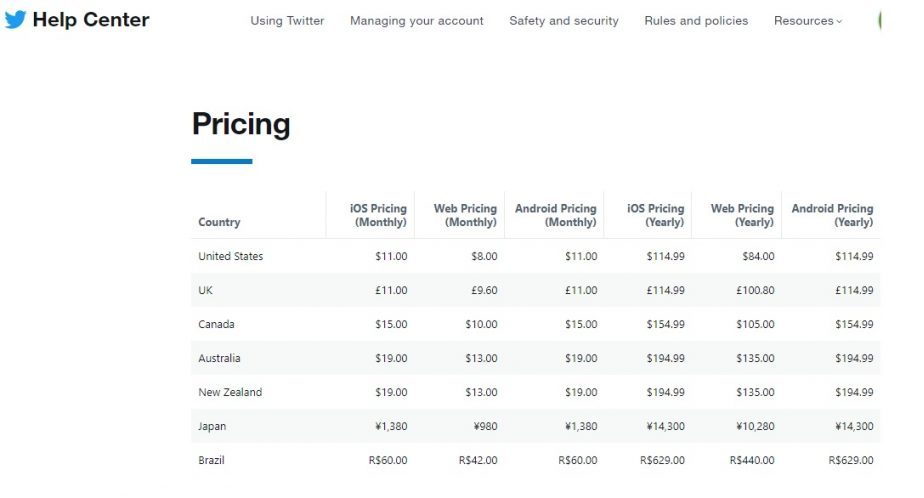This screenshot has height=498, width=924.
Task: Click the Web Pricing (Yearly) column header
Action: click(742, 215)
